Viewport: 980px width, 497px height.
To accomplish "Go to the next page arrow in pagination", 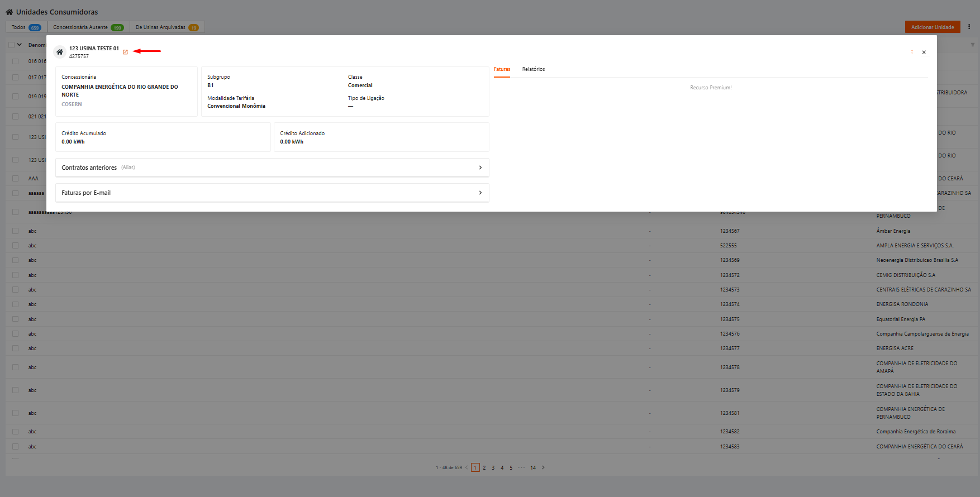I will (543, 467).
